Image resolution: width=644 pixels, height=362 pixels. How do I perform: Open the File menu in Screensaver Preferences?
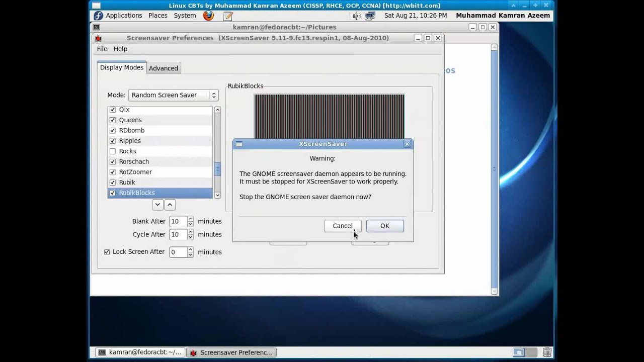tap(102, 49)
